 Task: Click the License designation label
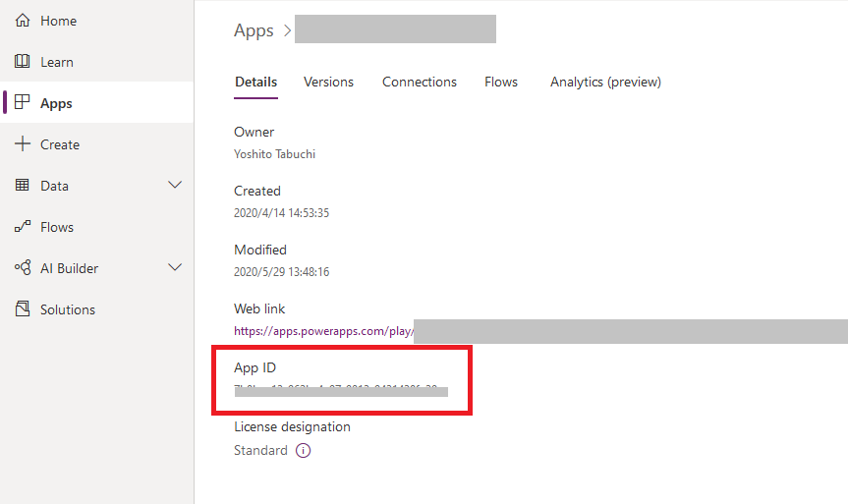click(292, 426)
